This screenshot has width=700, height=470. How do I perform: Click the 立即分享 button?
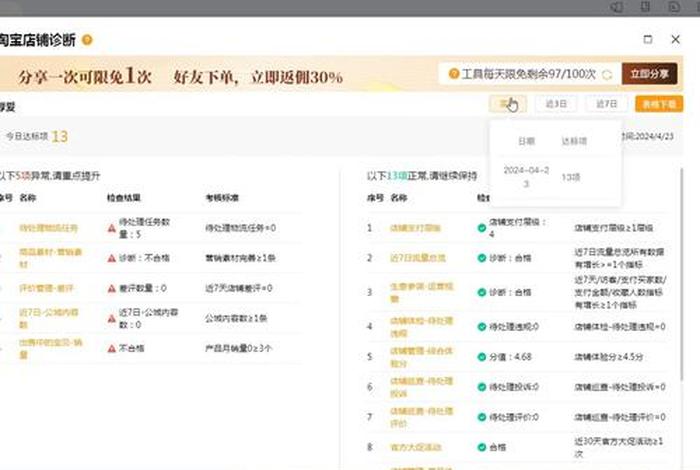(650, 74)
